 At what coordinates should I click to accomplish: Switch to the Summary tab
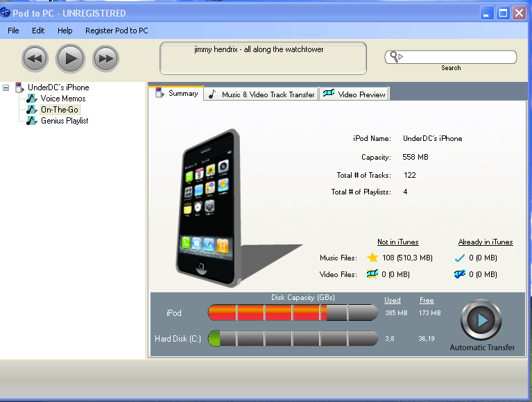[x=176, y=93]
